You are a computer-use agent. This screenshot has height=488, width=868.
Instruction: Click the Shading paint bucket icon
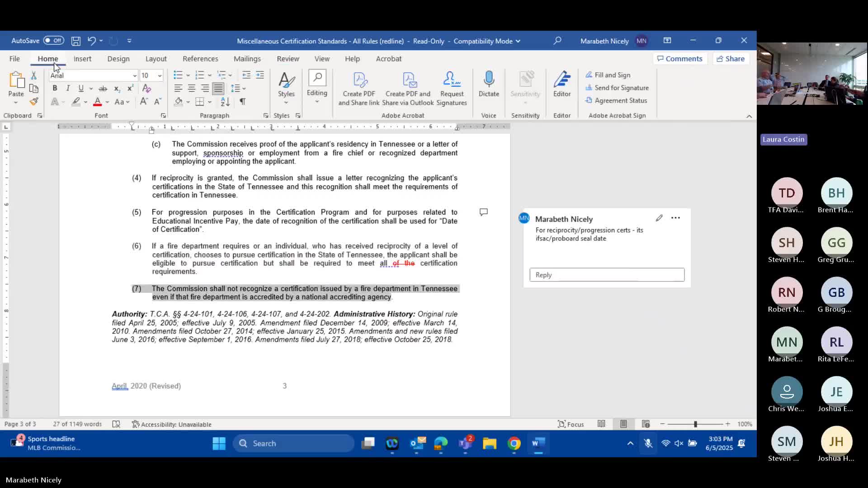[179, 102]
